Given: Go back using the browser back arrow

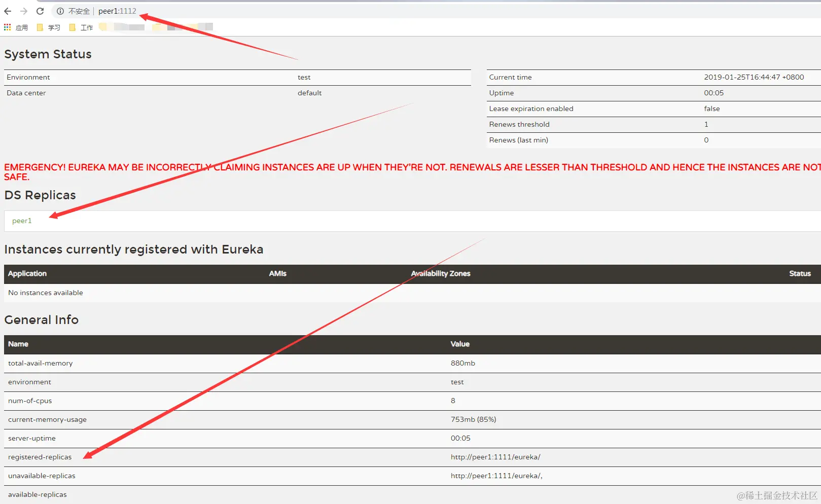Looking at the screenshot, I should coord(8,11).
